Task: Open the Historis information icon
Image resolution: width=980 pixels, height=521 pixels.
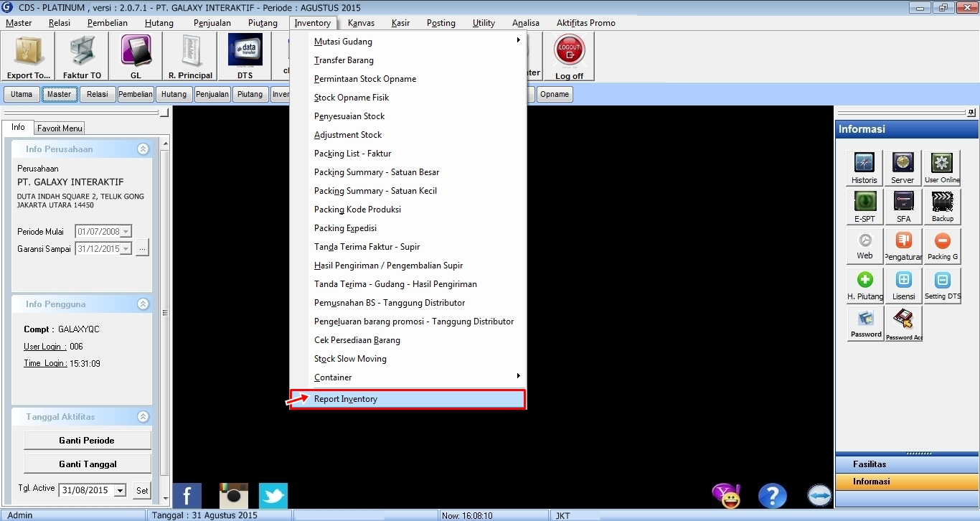Action: (864, 169)
